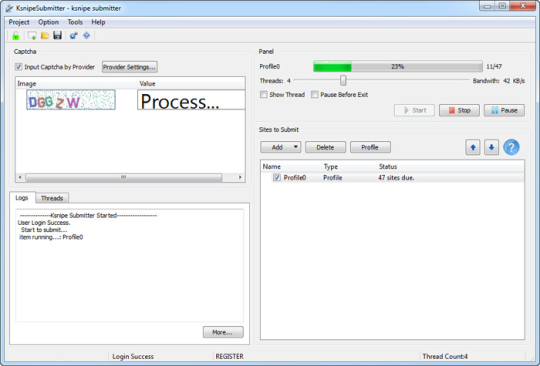Move selected site up with arrow icon
540x366 pixels.
click(x=473, y=147)
